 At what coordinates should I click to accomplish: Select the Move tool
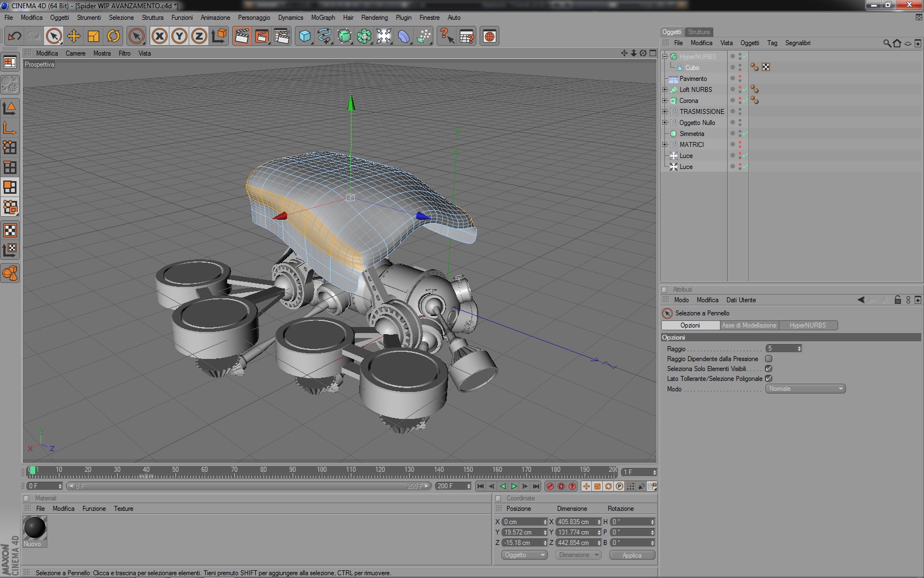pyautogui.click(x=74, y=36)
